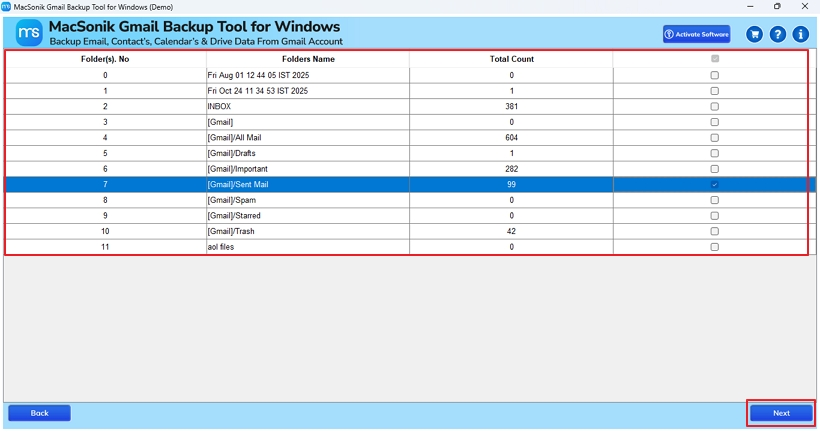The image size is (820, 432).
Task: Go to the Next step
Action: [781, 413]
